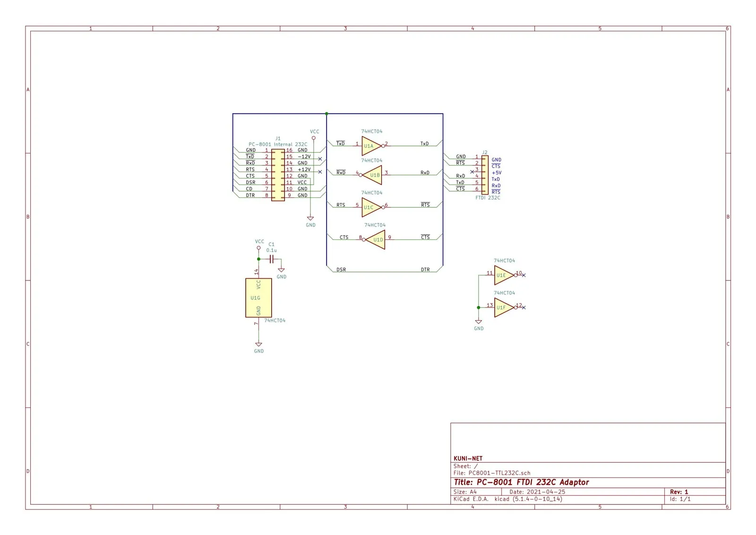
Task: Click the DSR bus entry label
Action: click(x=341, y=270)
